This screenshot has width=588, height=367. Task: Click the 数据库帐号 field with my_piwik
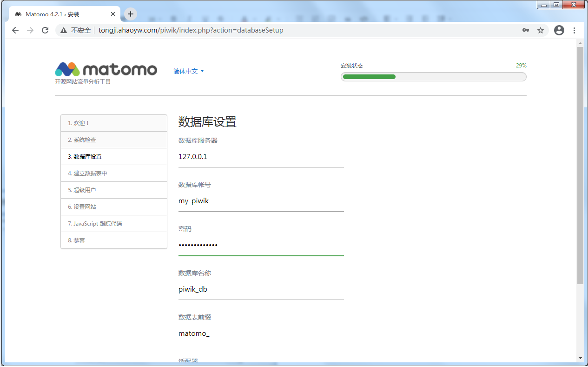(x=261, y=201)
